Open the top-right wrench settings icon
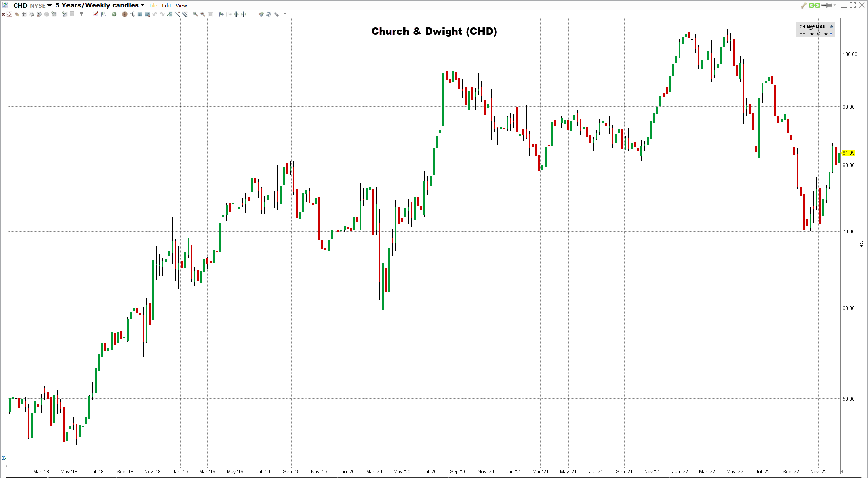Viewport: 868px width, 478px height. coord(803,5)
